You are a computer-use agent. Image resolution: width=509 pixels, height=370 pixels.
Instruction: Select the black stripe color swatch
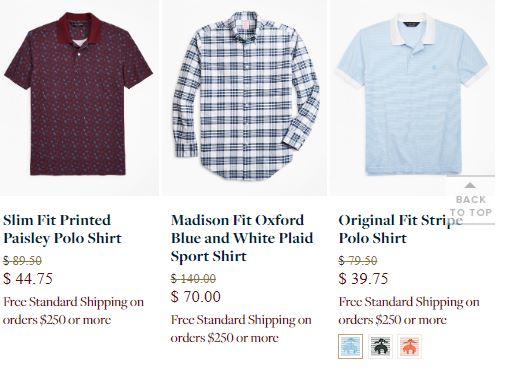(x=380, y=347)
